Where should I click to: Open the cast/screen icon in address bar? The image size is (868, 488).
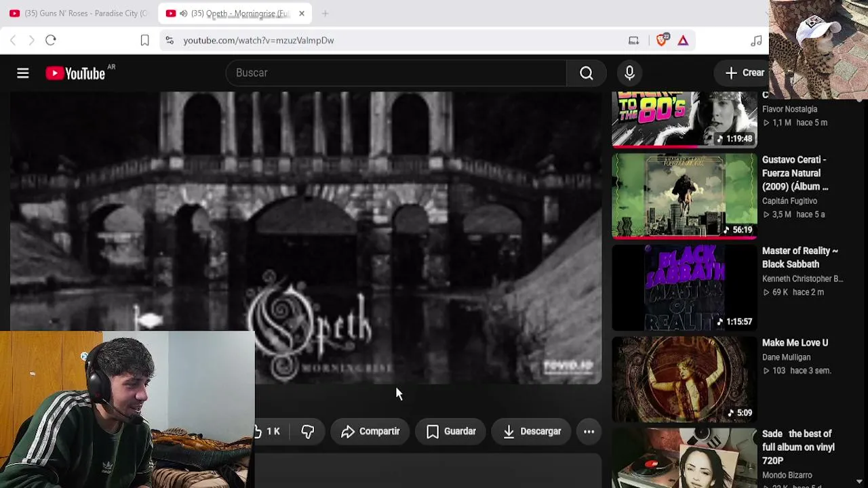pos(633,41)
